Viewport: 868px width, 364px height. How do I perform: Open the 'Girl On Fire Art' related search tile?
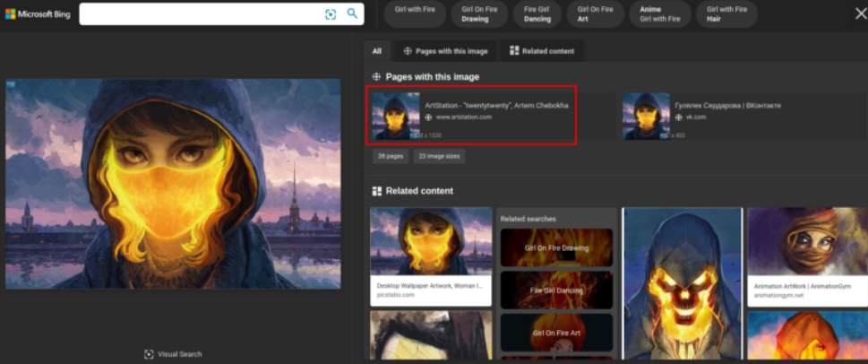tap(556, 333)
